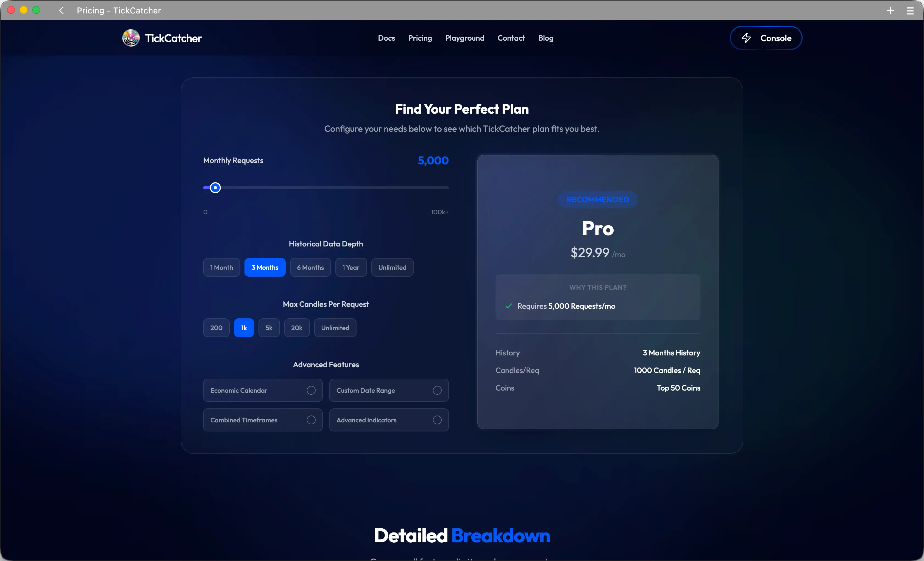Image resolution: width=924 pixels, height=561 pixels.
Task: Click the Top 50 Coins value
Action: (678, 388)
